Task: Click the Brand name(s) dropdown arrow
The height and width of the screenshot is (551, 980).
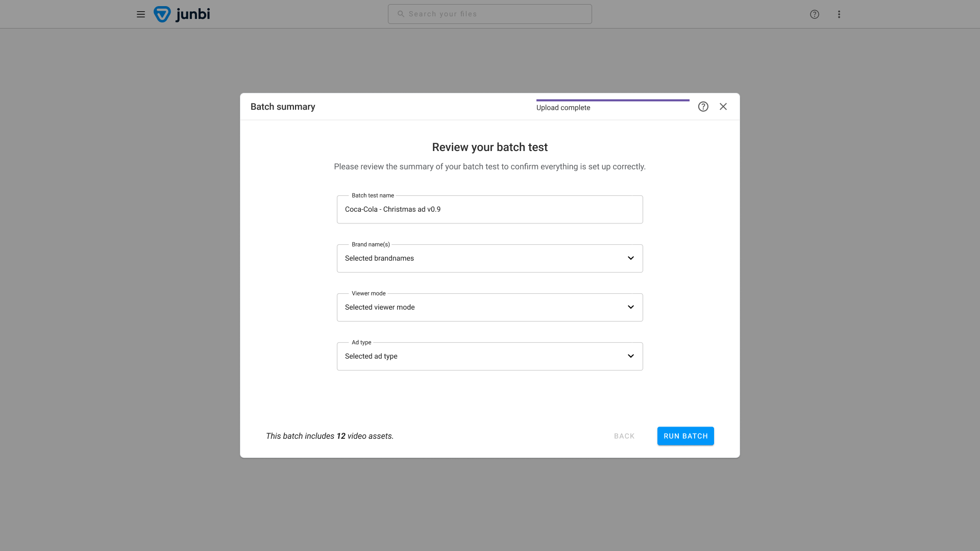Action: pyautogui.click(x=631, y=258)
